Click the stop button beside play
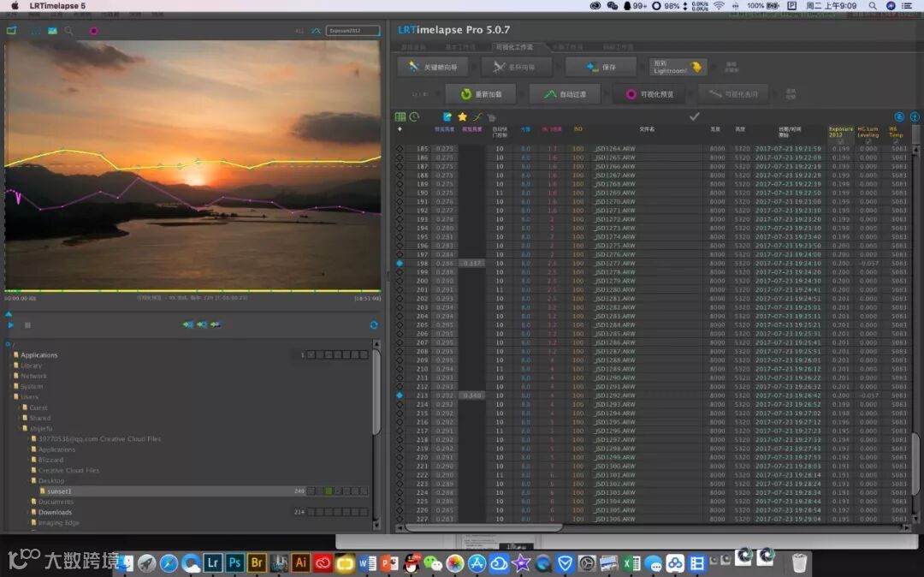Viewport: 924px width, 577px height. pos(27,325)
